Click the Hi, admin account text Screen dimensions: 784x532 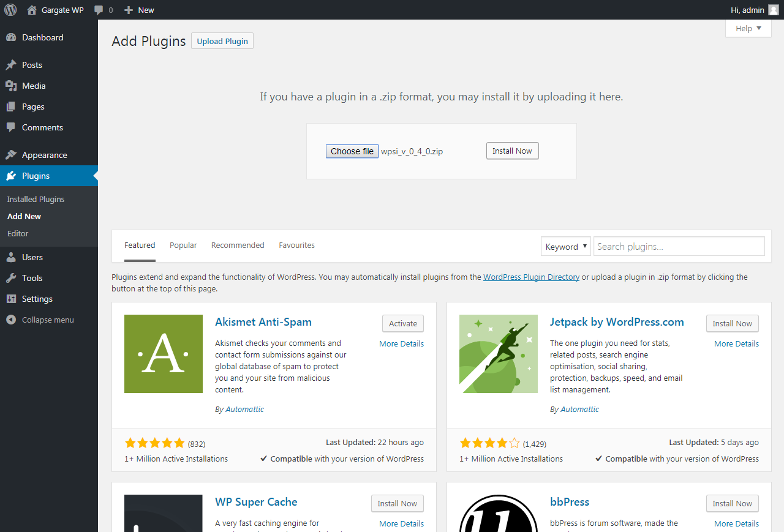point(747,10)
